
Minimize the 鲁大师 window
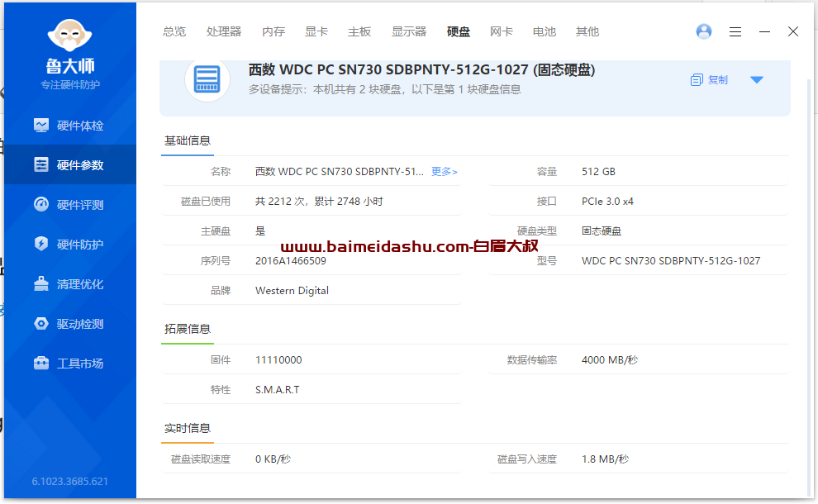coord(765,32)
